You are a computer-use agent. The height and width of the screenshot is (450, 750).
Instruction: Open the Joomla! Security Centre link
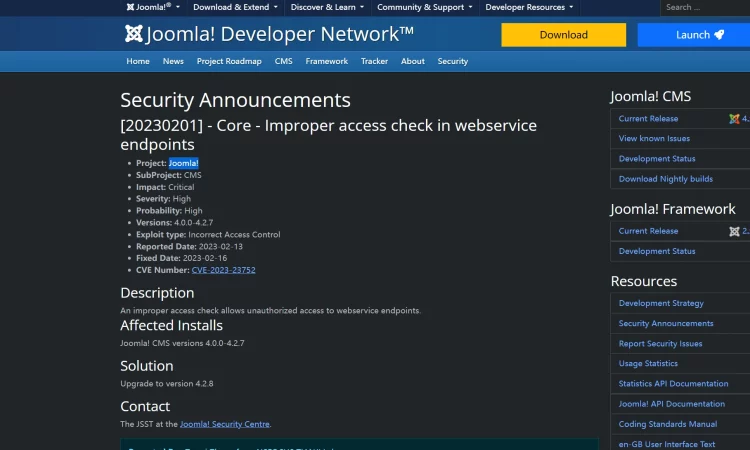click(225, 424)
